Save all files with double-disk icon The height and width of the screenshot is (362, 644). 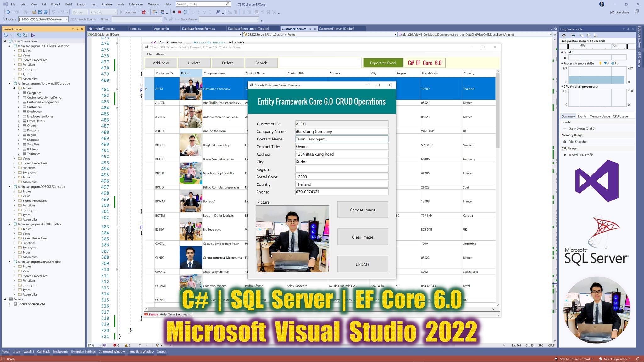[46, 12]
